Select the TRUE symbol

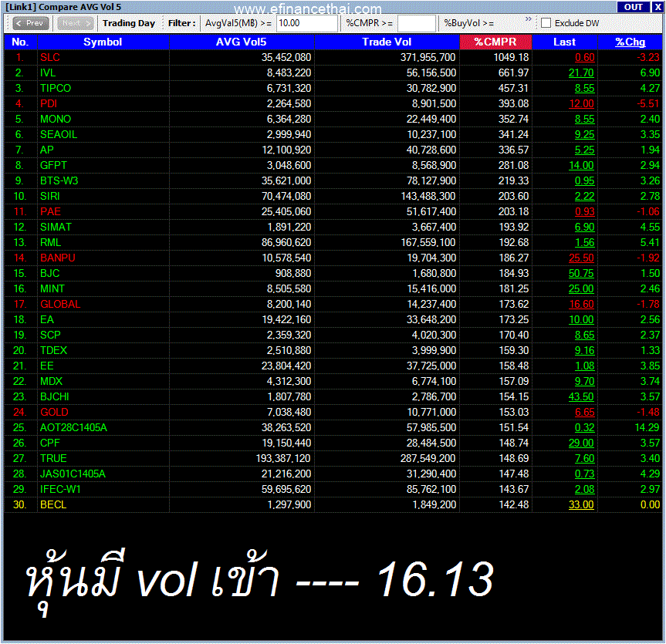pyautogui.click(x=53, y=458)
